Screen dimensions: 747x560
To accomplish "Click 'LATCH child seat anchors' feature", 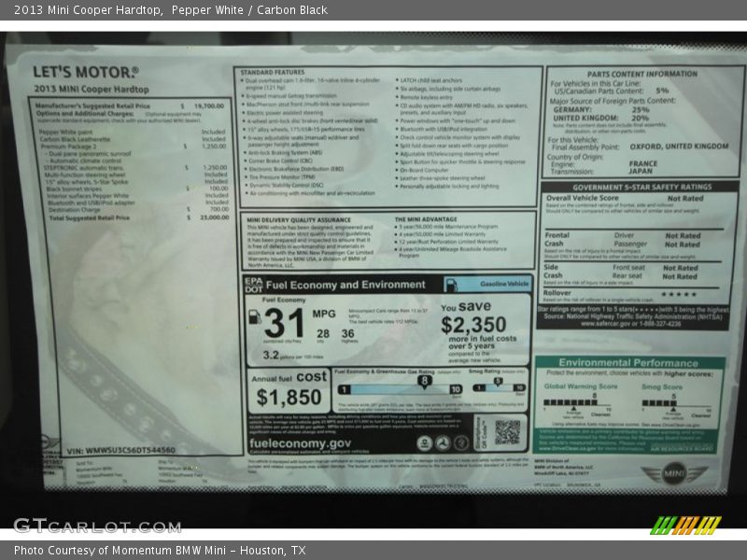I will [431, 80].
